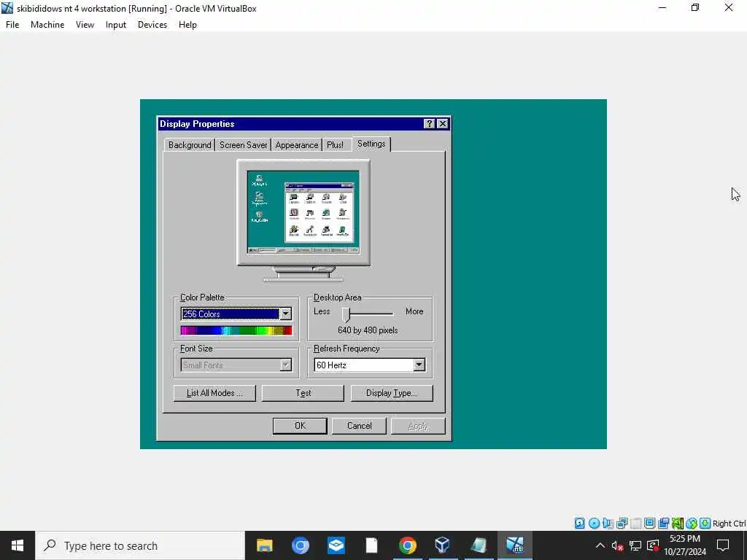The height and width of the screenshot is (560, 747).
Task: Open the notification center icon
Action: (723, 545)
